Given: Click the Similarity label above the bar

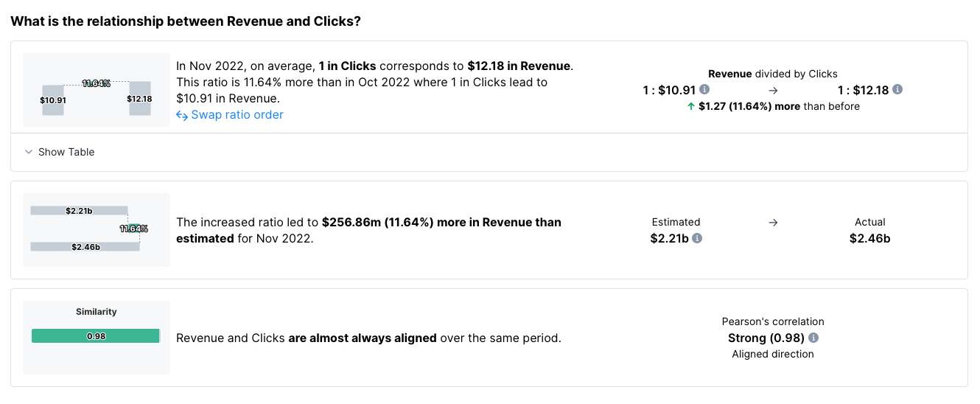Looking at the screenshot, I should (x=97, y=312).
